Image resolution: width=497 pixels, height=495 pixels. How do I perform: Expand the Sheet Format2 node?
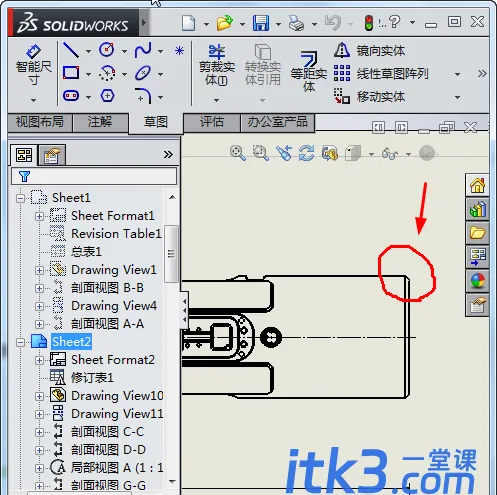click(39, 360)
